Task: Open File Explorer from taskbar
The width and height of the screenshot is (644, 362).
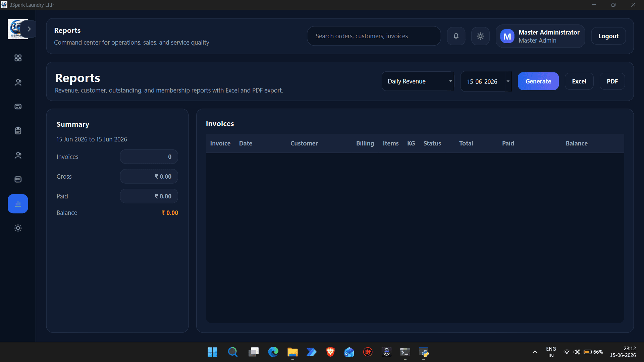Action: (x=292, y=352)
